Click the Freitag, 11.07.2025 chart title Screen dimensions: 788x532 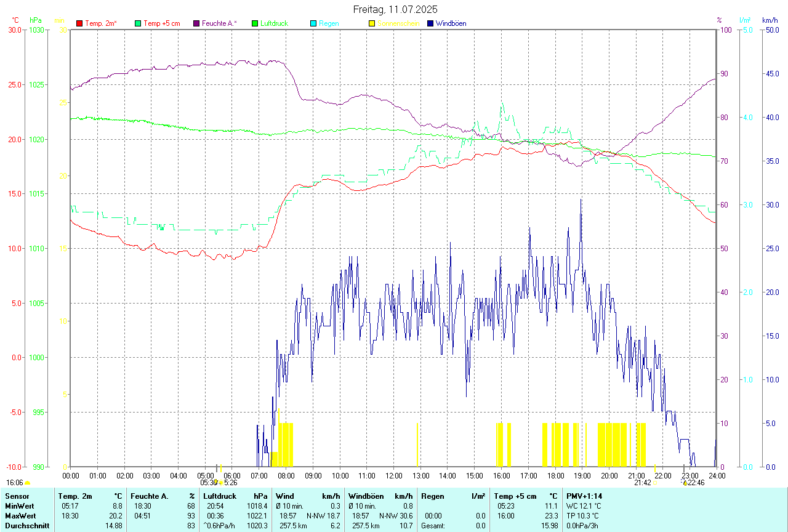coord(395,9)
